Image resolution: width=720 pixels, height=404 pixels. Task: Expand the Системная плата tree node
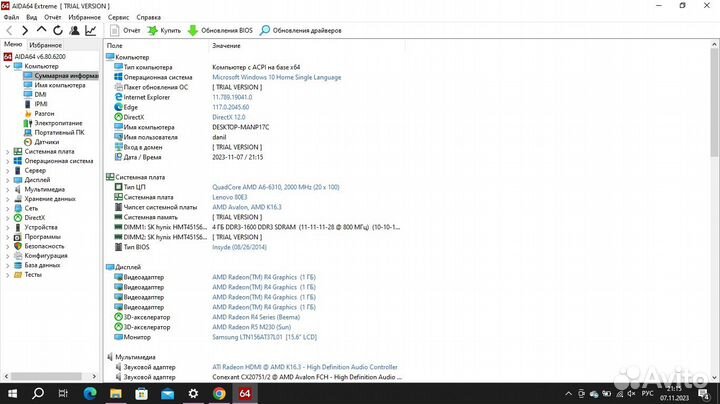(x=7, y=152)
